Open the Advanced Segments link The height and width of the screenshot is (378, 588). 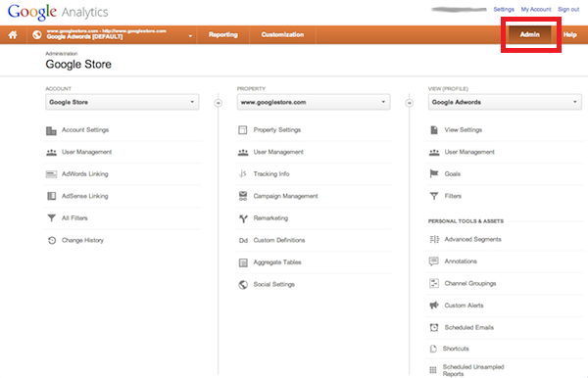tap(473, 239)
